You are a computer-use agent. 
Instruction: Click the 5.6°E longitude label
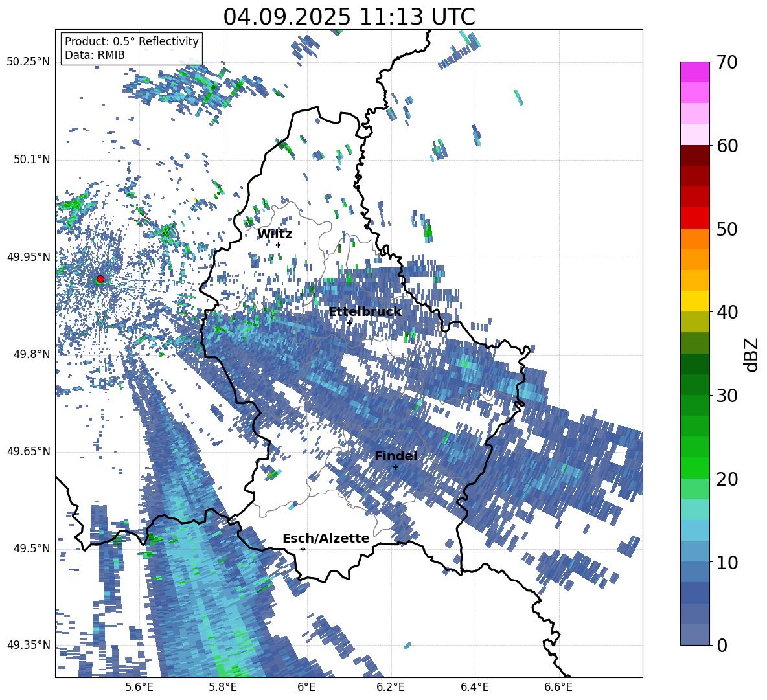point(139,687)
